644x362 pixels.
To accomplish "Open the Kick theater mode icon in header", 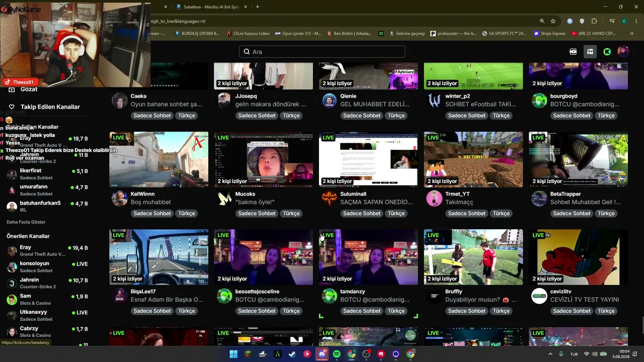I will (573, 51).
